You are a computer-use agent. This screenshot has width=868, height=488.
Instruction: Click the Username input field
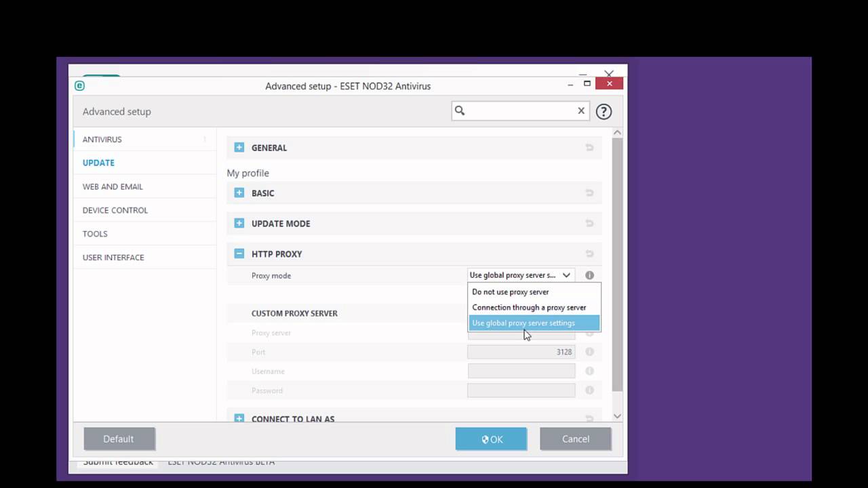coord(521,371)
